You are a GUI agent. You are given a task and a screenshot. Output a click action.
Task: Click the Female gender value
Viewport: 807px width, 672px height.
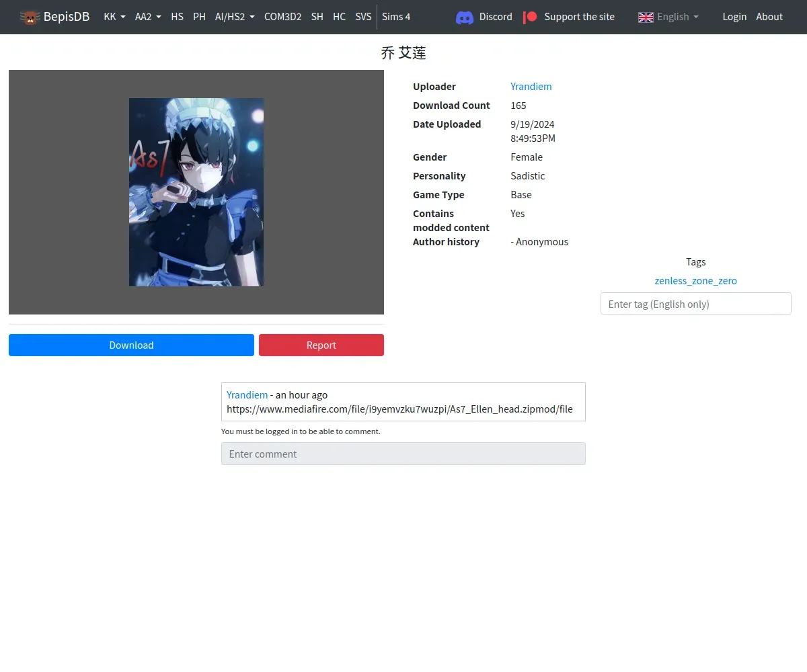pos(527,157)
